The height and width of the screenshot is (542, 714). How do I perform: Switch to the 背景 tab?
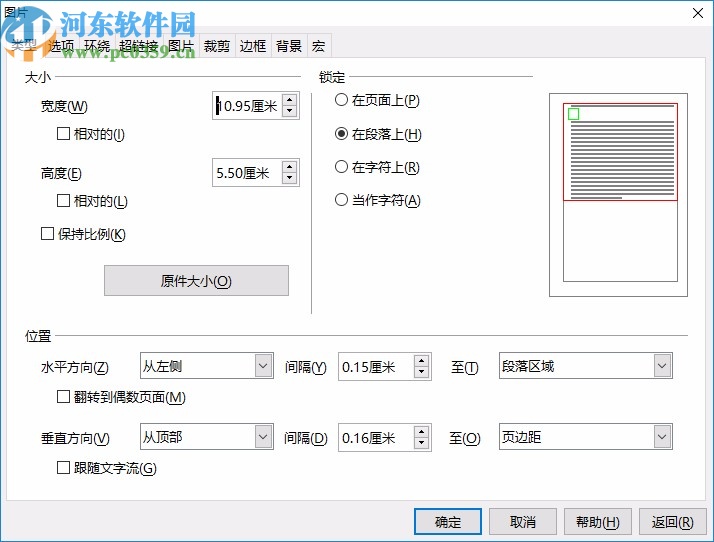click(x=289, y=46)
